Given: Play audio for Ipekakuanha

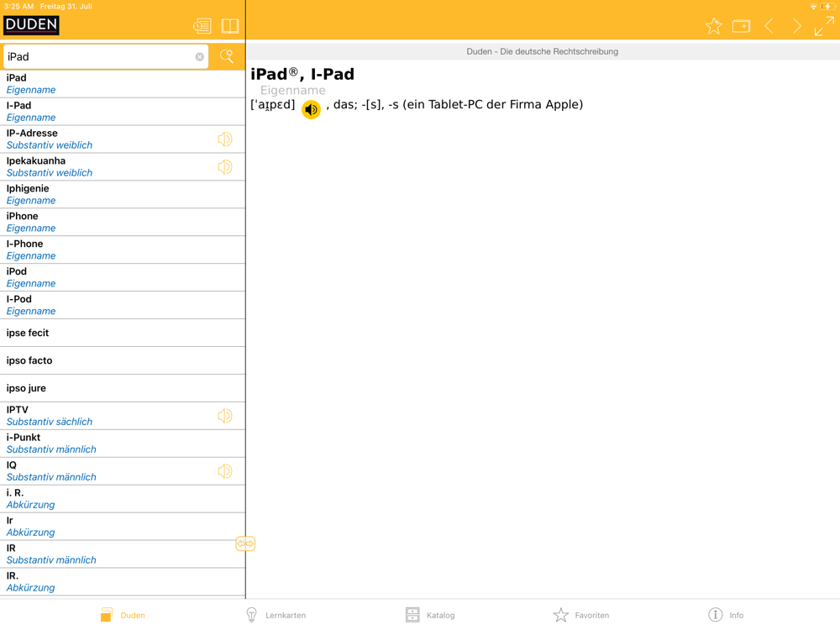Looking at the screenshot, I should (225, 167).
